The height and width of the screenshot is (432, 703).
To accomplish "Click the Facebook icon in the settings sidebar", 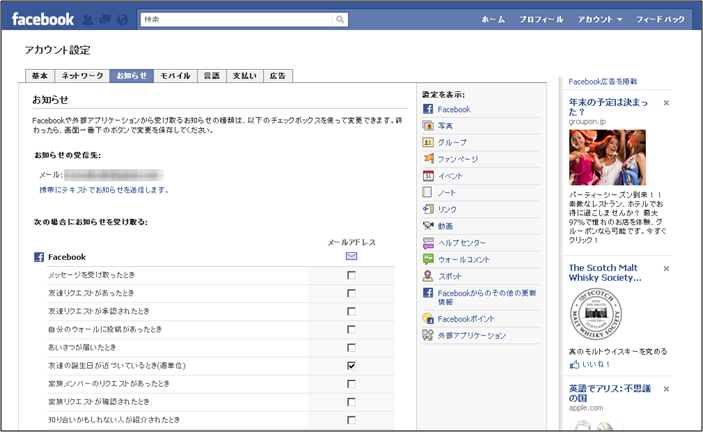I will click(x=428, y=109).
